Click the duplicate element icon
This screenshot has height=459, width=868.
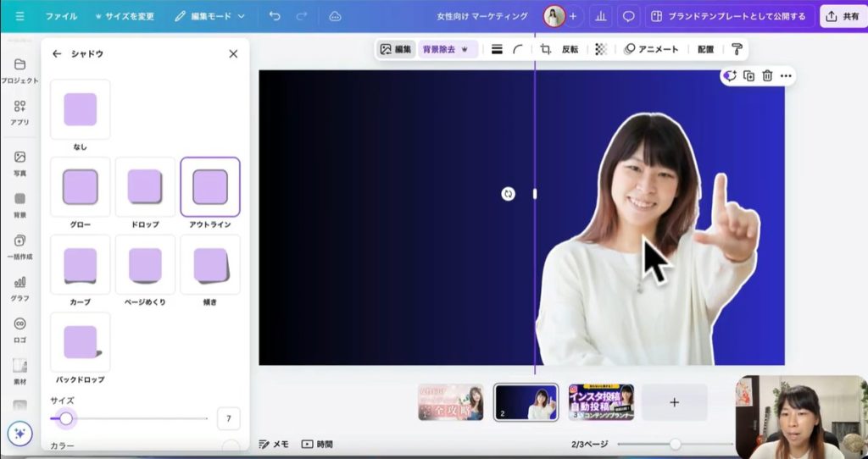tap(748, 76)
